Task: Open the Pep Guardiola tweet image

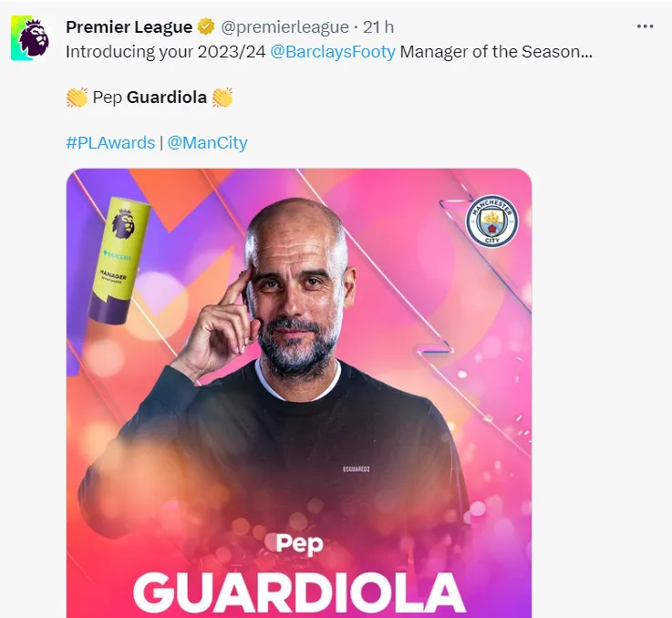Action: [x=299, y=393]
